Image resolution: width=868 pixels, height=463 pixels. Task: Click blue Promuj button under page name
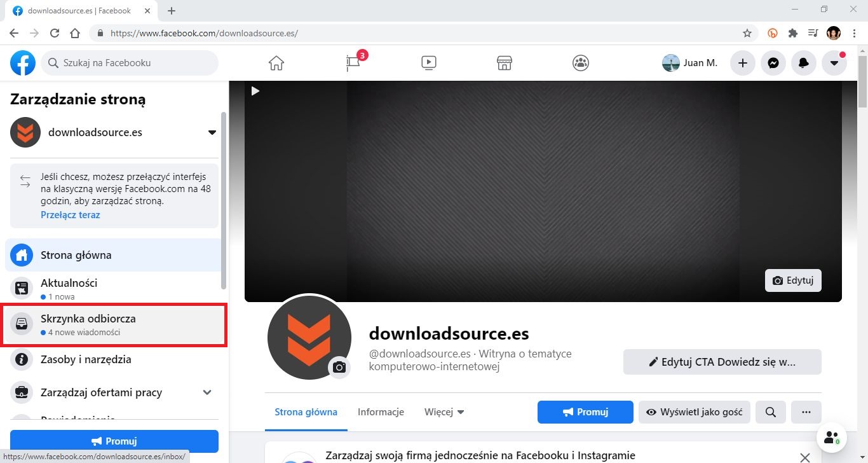click(x=585, y=412)
